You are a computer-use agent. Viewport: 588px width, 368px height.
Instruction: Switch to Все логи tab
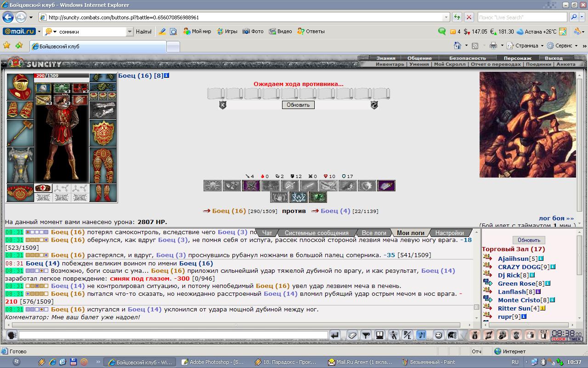coord(374,233)
